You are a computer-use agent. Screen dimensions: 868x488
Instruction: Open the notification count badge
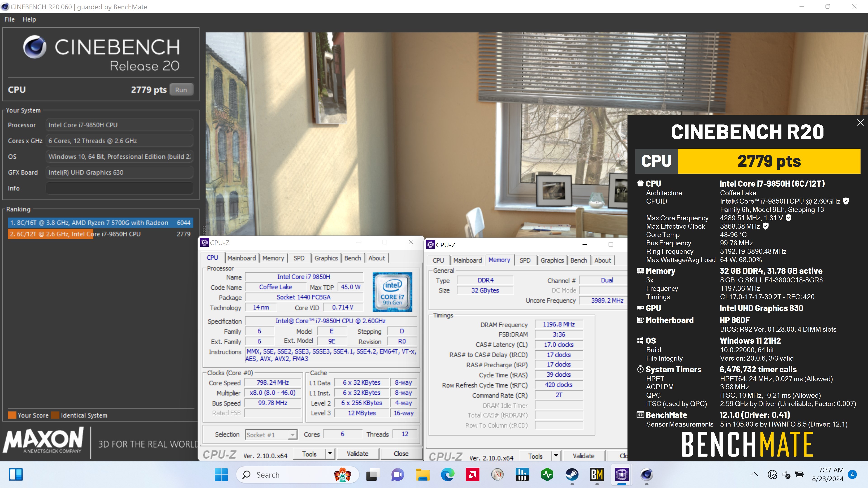(852, 474)
